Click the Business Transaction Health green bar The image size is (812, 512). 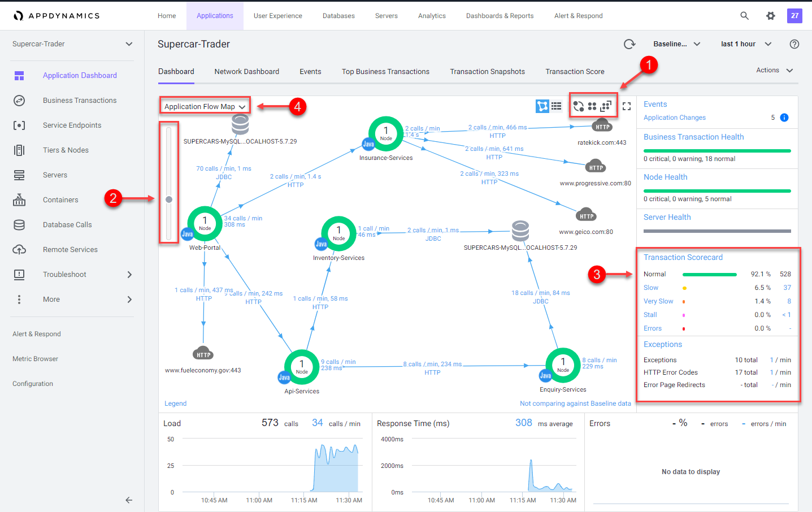tap(717, 151)
